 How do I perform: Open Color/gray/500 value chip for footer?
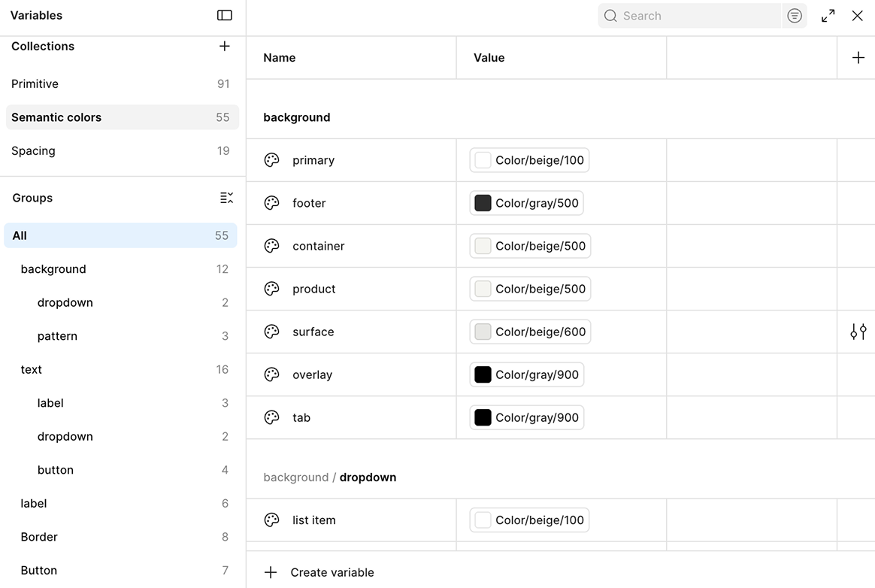[526, 203]
